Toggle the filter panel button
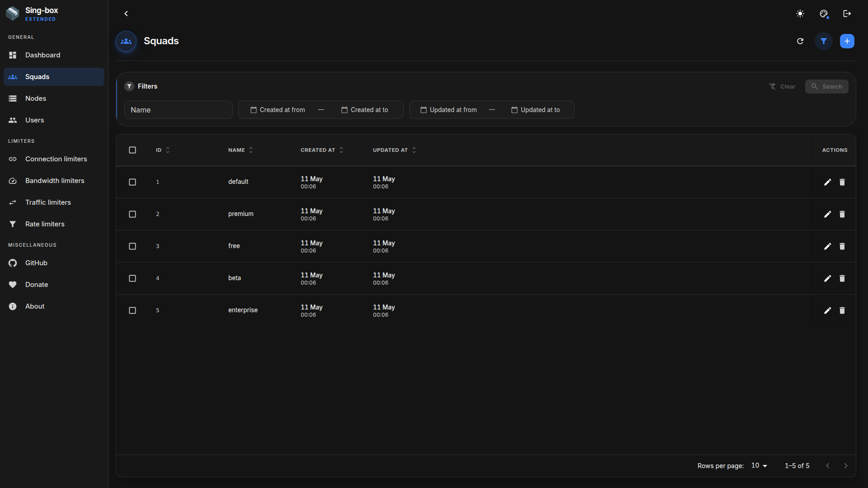The width and height of the screenshot is (868, 488). (x=824, y=41)
